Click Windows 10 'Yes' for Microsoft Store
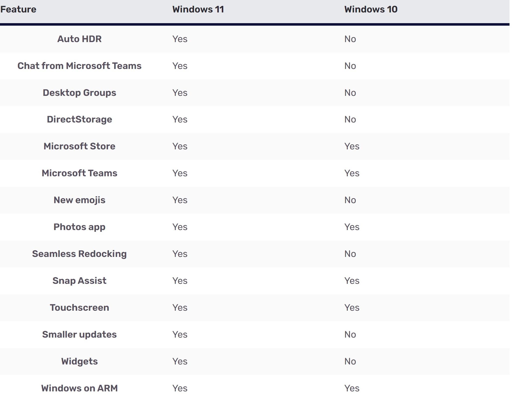The image size is (513, 420). [352, 146]
